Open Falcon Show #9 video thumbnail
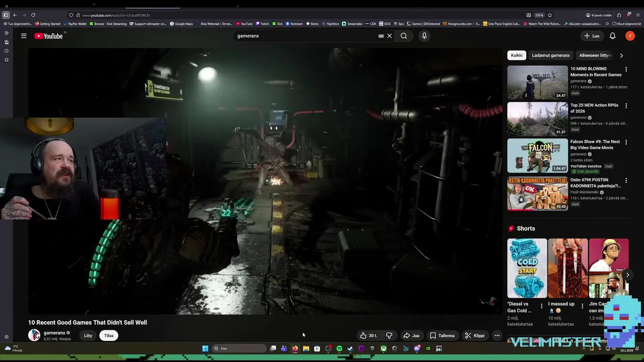This screenshot has width=644, height=362. (x=537, y=156)
